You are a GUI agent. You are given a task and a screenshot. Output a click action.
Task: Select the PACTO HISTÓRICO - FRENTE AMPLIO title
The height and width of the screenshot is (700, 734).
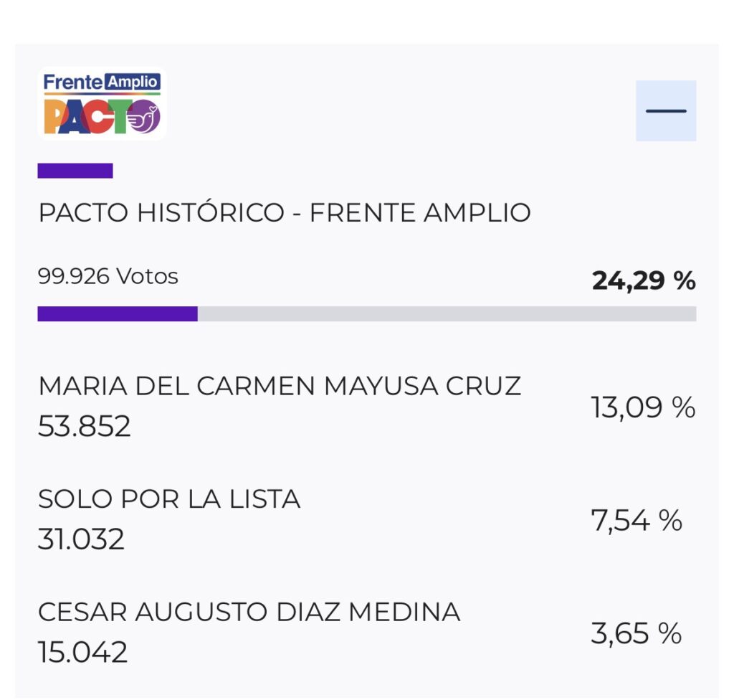click(285, 213)
